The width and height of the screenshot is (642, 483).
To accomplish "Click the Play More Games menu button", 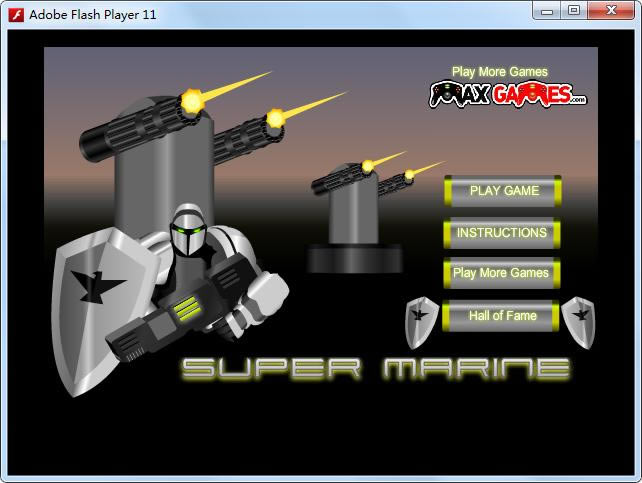I will pyautogui.click(x=502, y=273).
